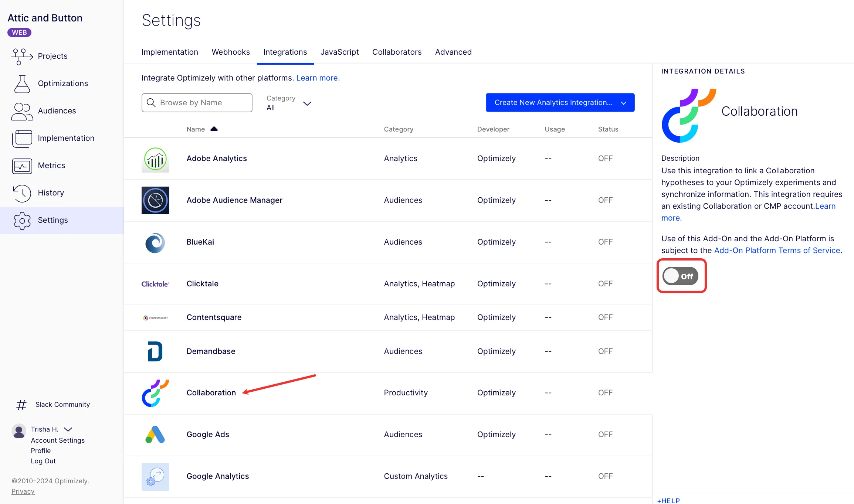Click the Custom Analytics category cell

[416, 476]
